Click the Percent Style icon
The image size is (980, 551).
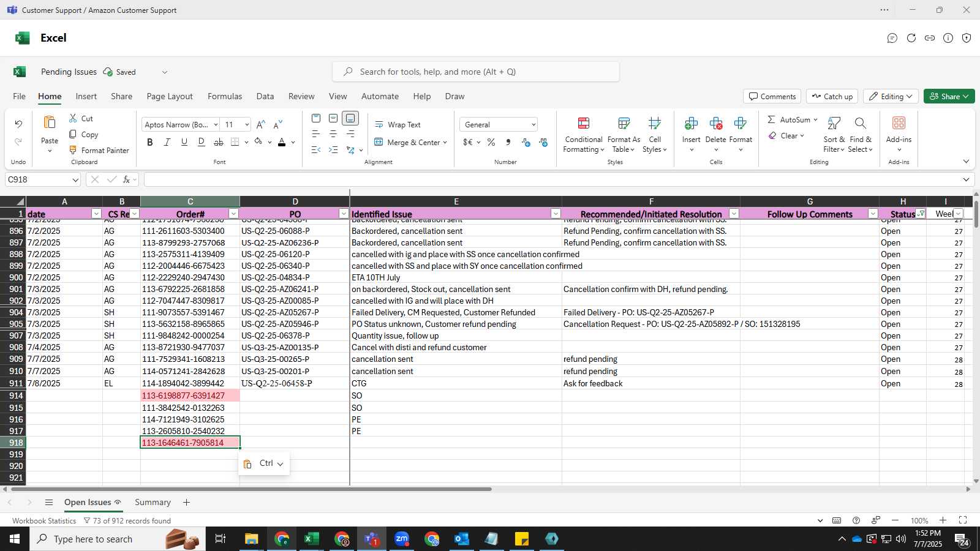pos(491,142)
